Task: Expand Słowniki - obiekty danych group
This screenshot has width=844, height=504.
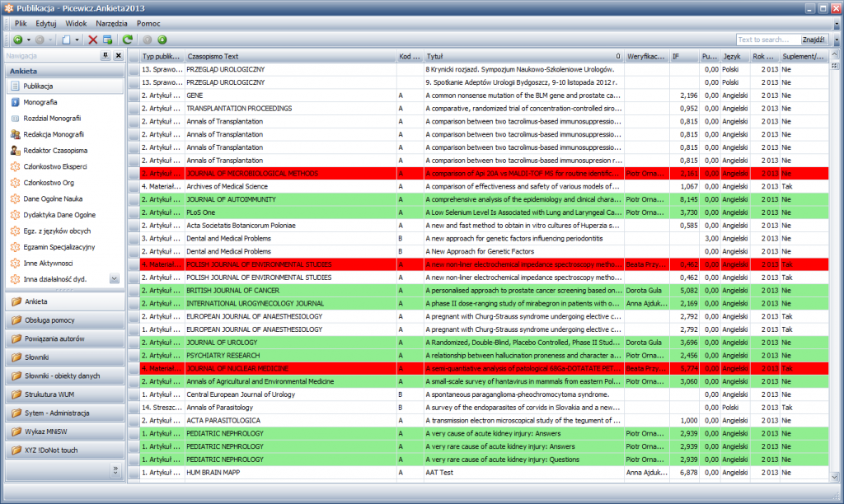Action: pos(65,376)
